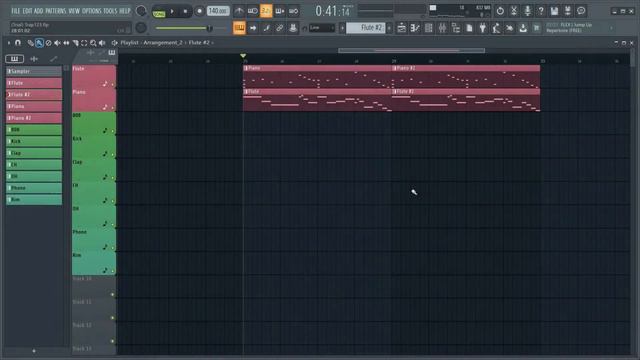This screenshot has width=640, height=360.
Task: Select the Playlist mute tool
Action: (x=57, y=42)
